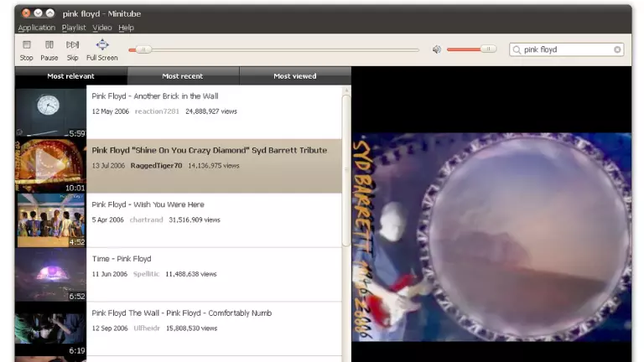Open the Playlist menu
644x362 pixels.
coord(74,28)
